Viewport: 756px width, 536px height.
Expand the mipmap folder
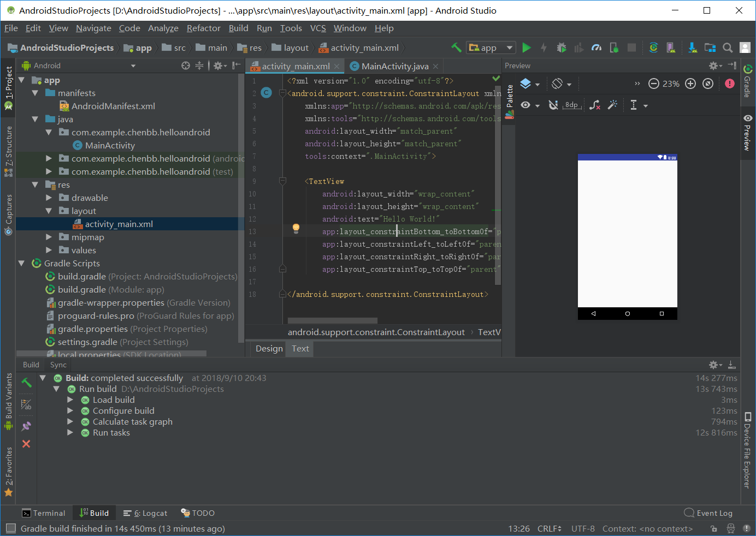pyautogui.click(x=49, y=237)
